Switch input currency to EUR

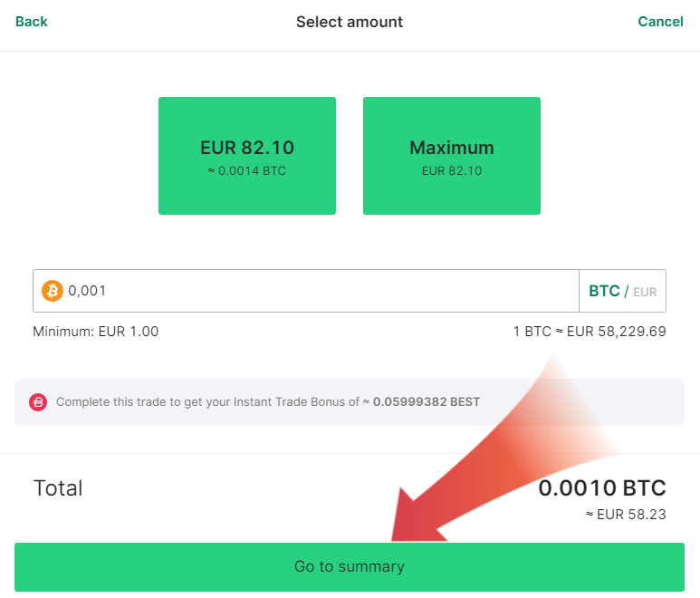point(645,292)
